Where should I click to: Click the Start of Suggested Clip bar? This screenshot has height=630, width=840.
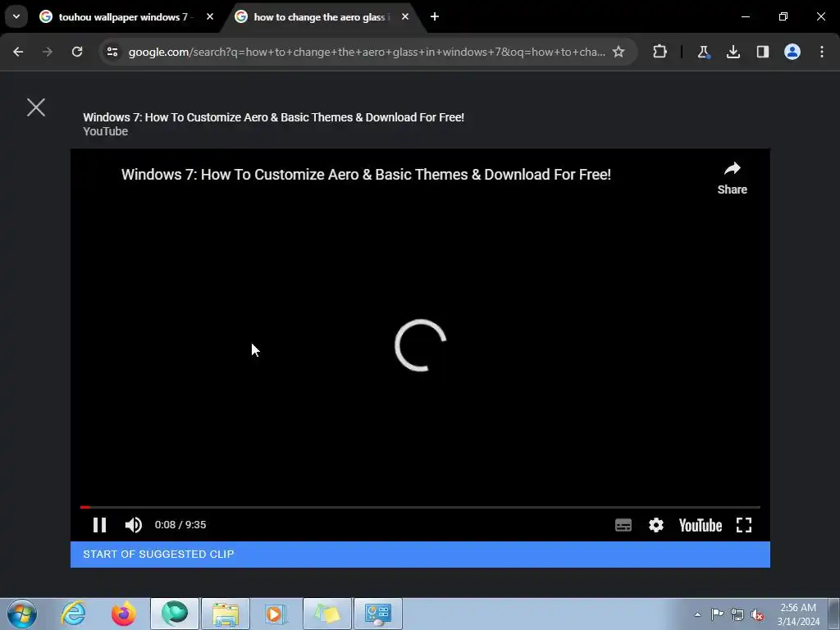(x=420, y=555)
